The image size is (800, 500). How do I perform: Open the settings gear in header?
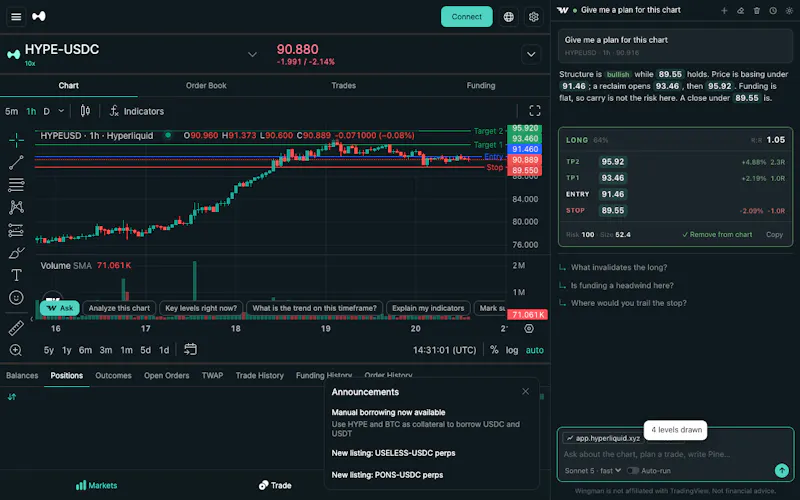coord(534,17)
